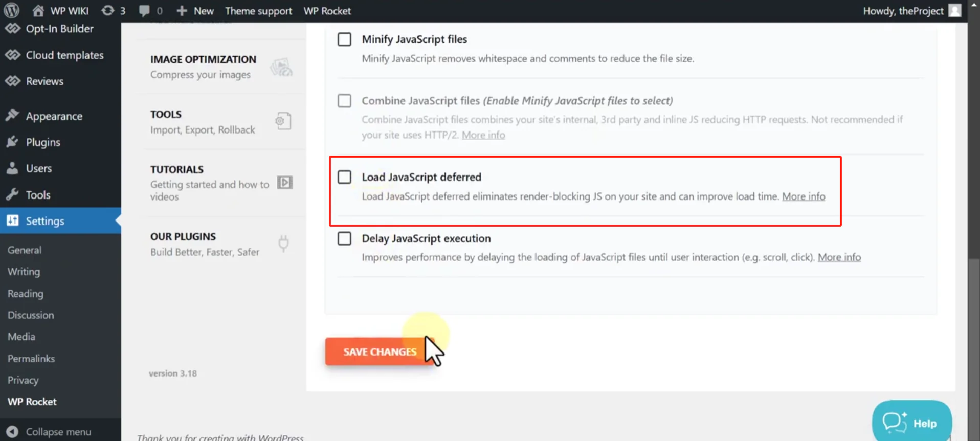Image resolution: width=980 pixels, height=441 pixels.
Task: Click the Tools import/export icon
Action: [283, 121]
